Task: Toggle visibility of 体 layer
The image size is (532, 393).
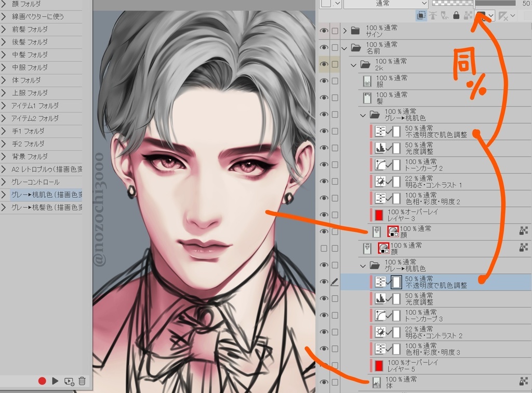Action: [324, 382]
